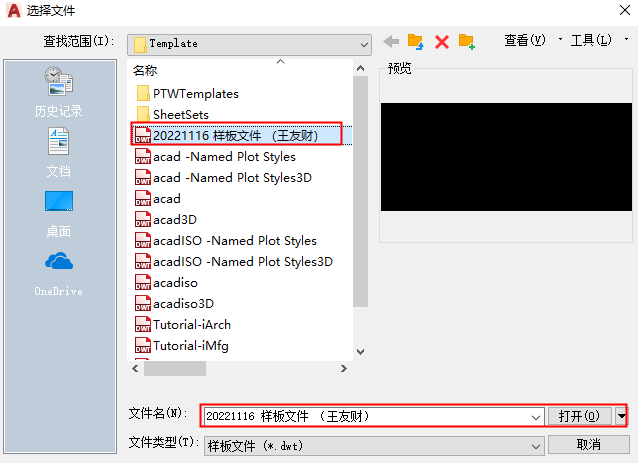
Task: Select the acadiso template file
Action: [x=175, y=283]
